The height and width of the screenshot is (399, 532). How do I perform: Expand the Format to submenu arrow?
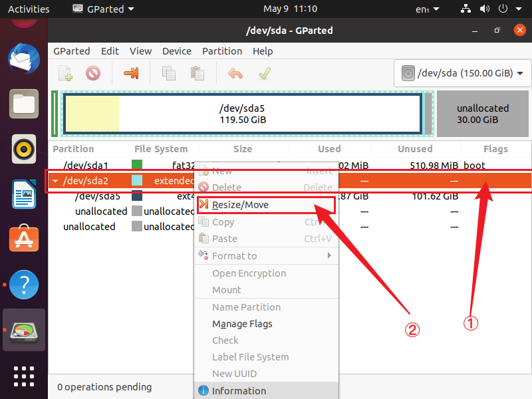(x=329, y=255)
